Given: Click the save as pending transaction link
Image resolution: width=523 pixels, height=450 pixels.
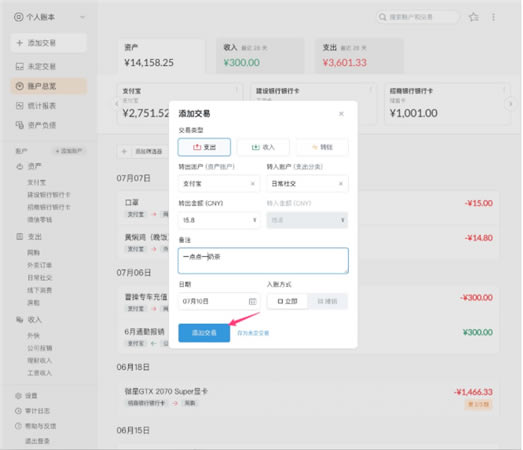Looking at the screenshot, I should (x=253, y=333).
